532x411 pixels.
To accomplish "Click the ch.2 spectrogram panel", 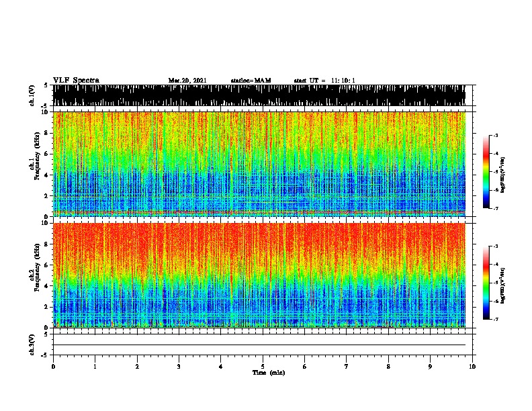I will click(259, 275).
